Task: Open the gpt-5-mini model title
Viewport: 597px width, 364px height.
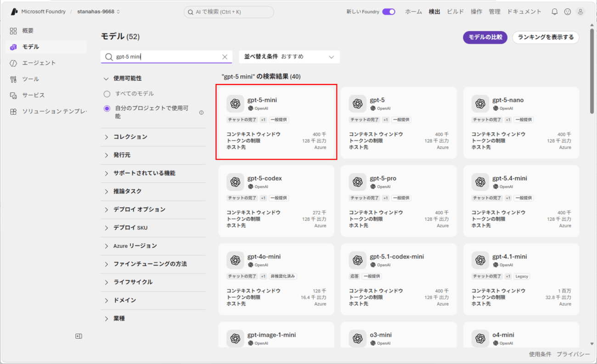Action: pyautogui.click(x=262, y=100)
